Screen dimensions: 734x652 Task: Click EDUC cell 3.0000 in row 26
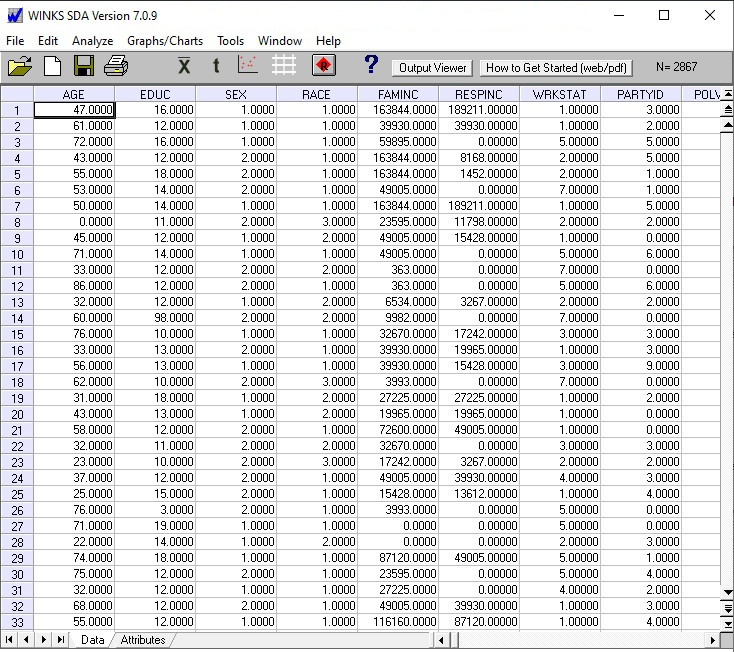(155, 510)
